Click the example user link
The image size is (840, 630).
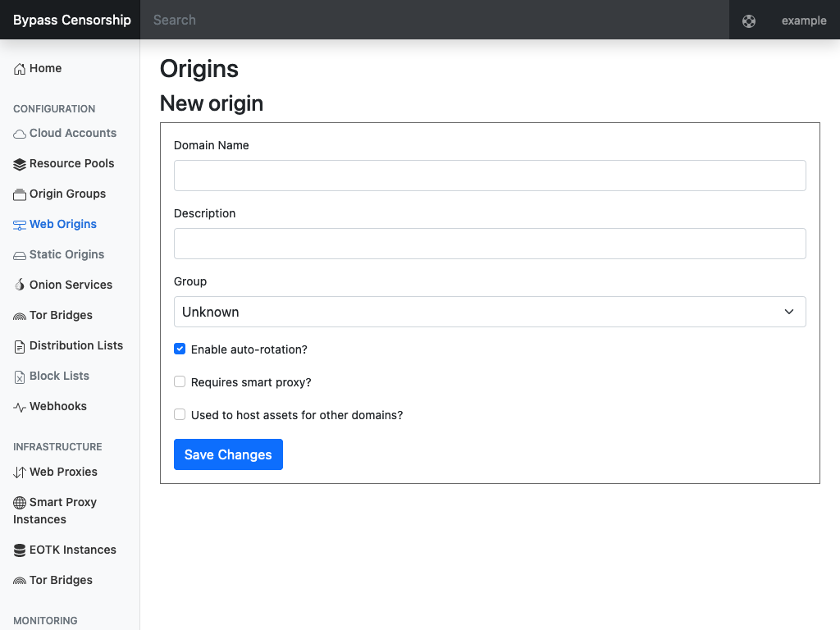(804, 21)
